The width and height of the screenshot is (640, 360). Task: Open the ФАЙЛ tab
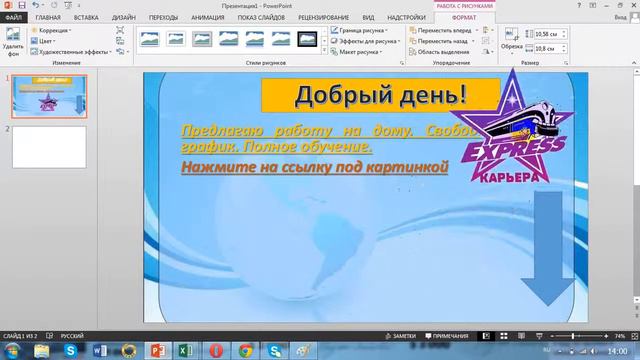tap(13, 18)
